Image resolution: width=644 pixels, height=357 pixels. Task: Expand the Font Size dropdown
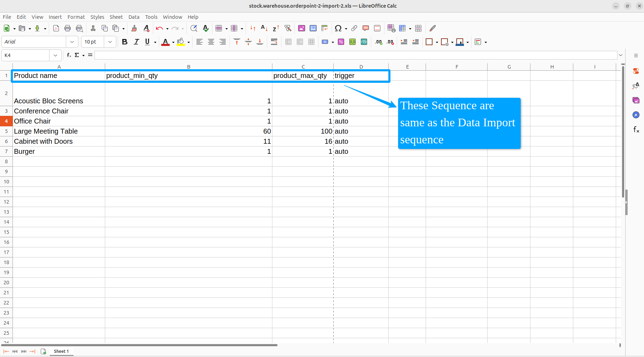[110, 42]
